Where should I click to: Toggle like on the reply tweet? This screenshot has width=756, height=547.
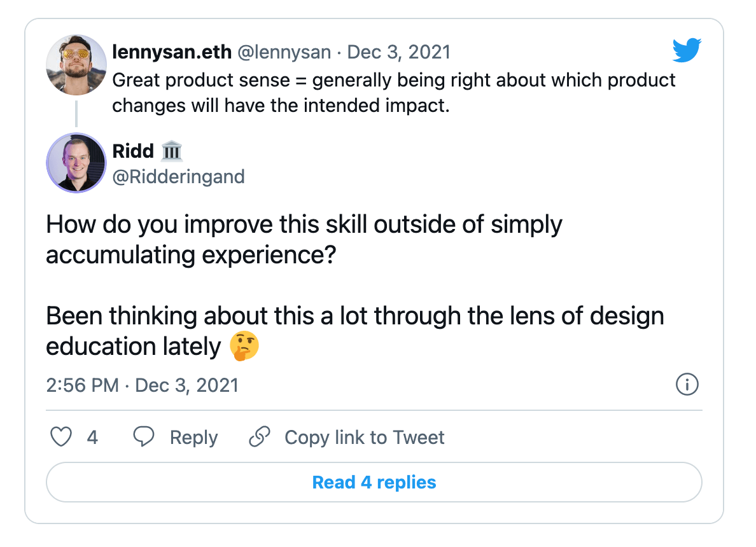[x=60, y=437]
